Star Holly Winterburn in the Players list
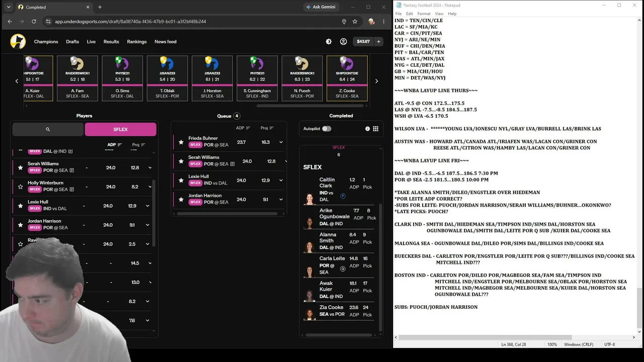This screenshot has width=644, height=362. pos(20,187)
